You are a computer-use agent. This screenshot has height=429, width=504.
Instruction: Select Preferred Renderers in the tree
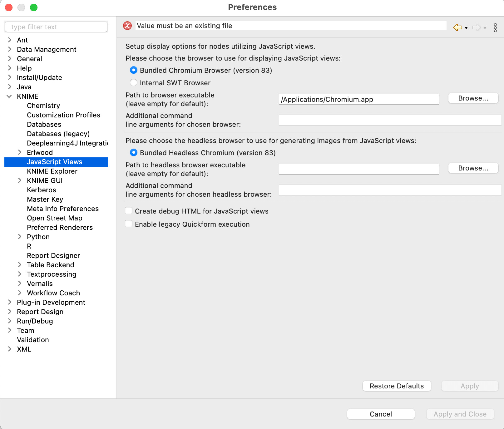tap(60, 227)
